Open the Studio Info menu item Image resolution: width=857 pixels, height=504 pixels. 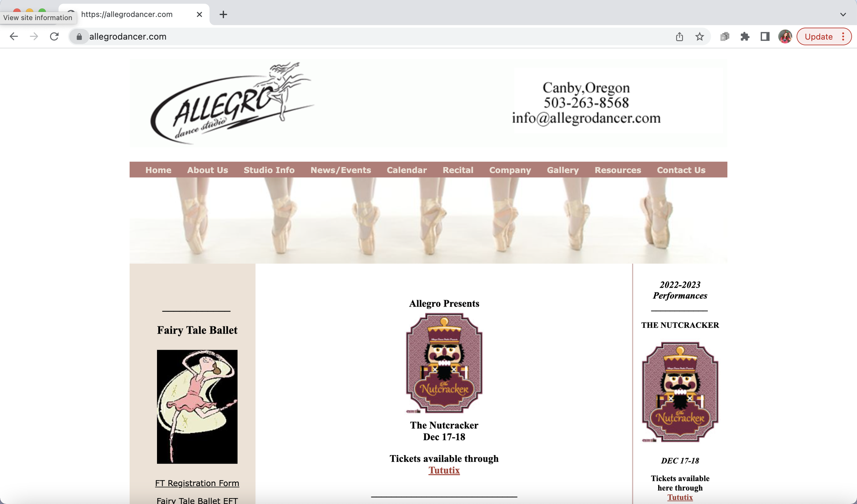click(x=269, y=170)
